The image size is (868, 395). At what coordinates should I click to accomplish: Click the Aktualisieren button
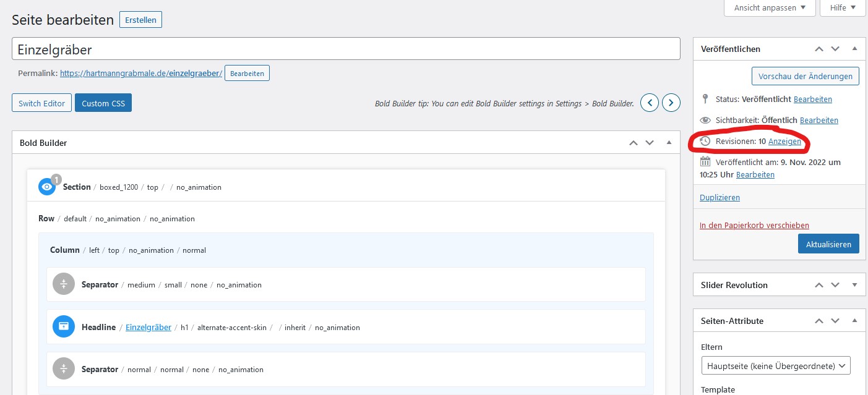(828, 244)
